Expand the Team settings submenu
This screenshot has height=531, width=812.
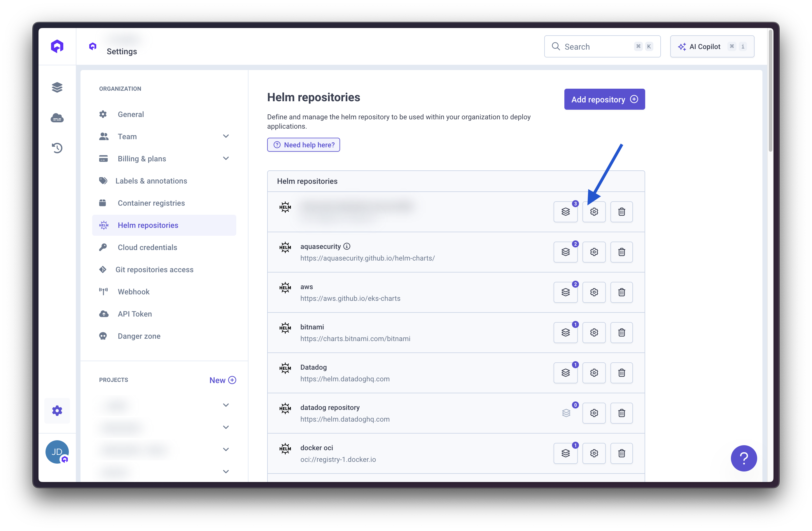[x=225, y=136]
